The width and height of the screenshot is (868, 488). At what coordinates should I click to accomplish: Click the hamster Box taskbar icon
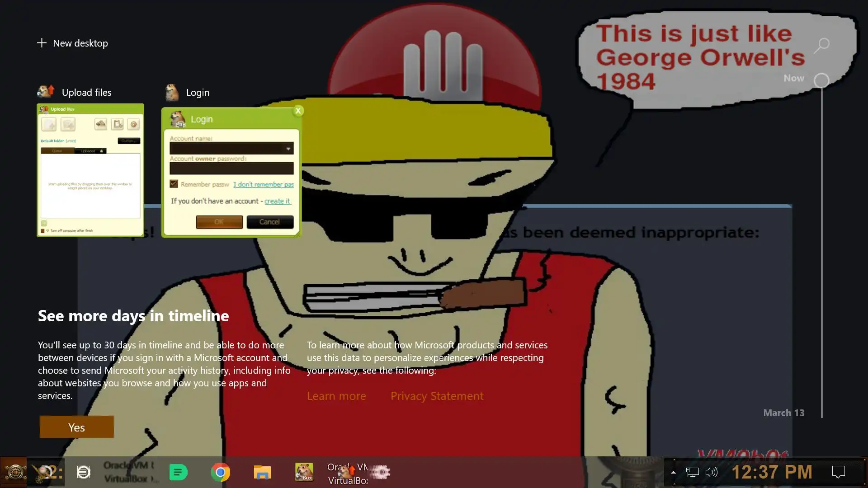pyautogui.click(x=304, y=472)
